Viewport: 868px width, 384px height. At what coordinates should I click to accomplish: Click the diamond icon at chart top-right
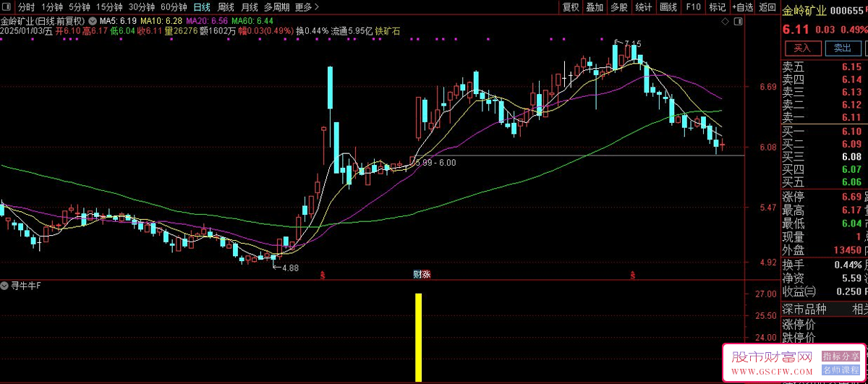[x=726, y=22]
